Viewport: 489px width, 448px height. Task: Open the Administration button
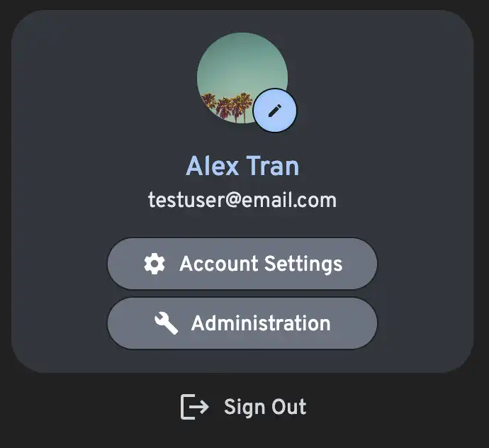[242, 323]
